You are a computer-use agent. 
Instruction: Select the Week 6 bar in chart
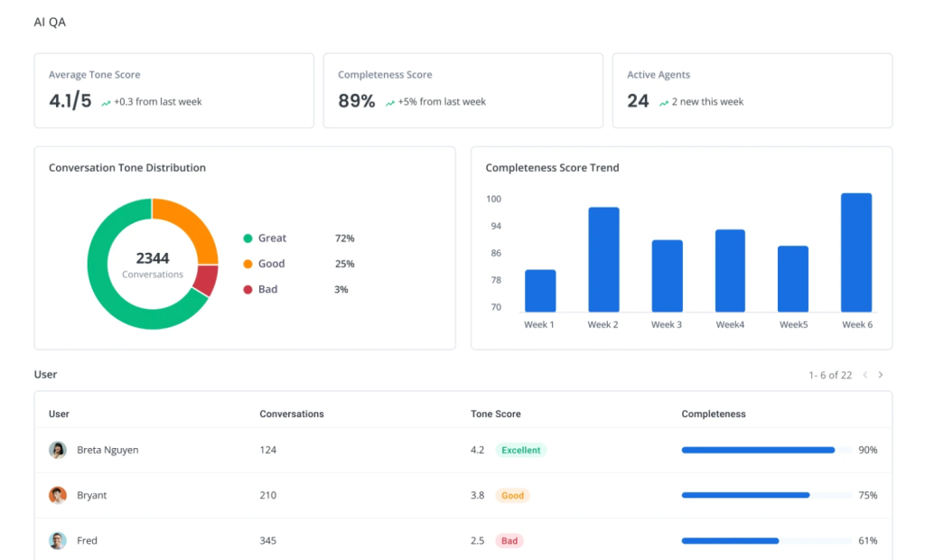pyautogui.click(x=856, y=253)
